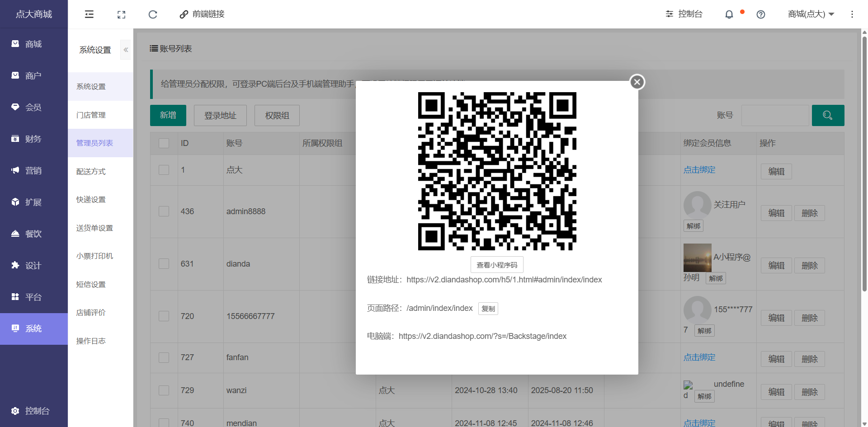Select 门店管理 submenu item
The image size is (868, 427).
[100, 115]
